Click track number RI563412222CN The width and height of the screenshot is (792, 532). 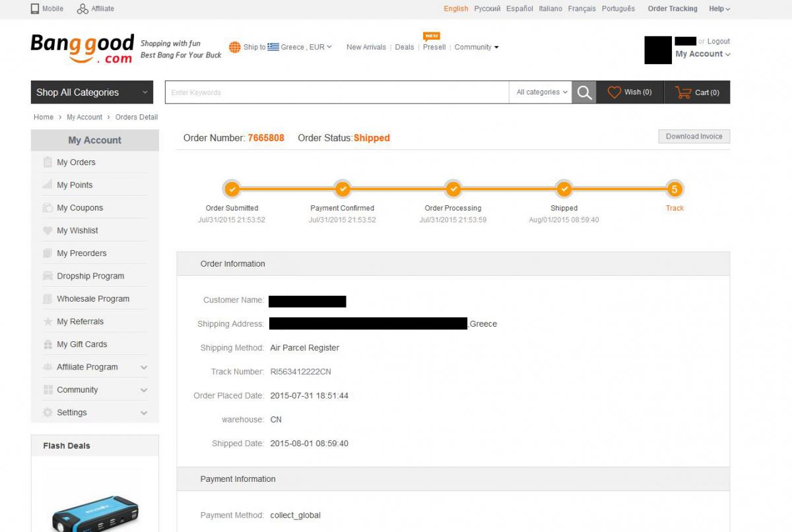click(300, 372)
